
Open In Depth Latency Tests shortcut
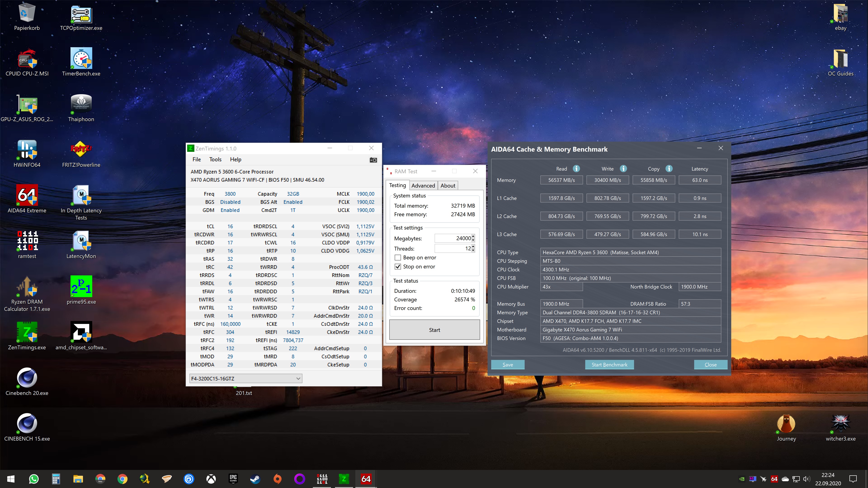coord(81,203)
